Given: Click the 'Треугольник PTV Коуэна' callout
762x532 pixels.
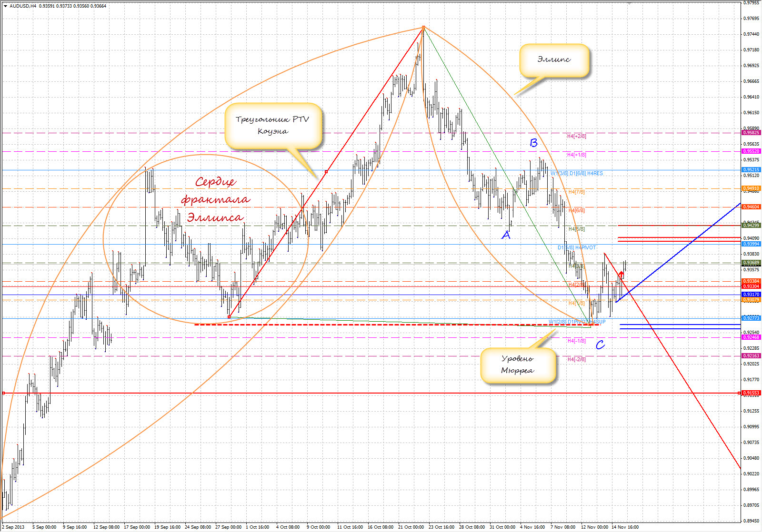Looking at the screenshot, I should (x=273, y=126).
